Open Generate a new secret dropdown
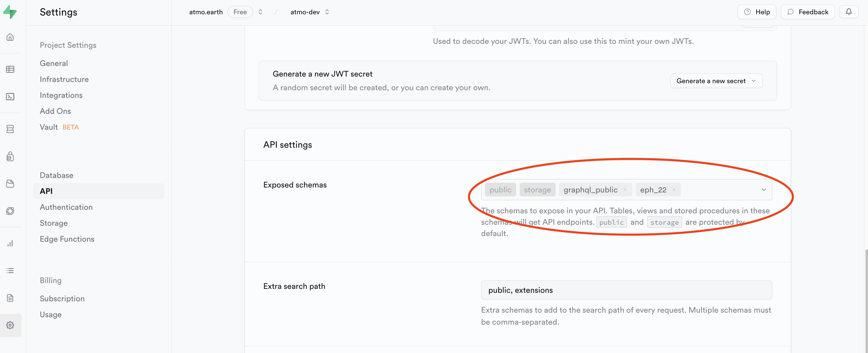 pos(716,81)
